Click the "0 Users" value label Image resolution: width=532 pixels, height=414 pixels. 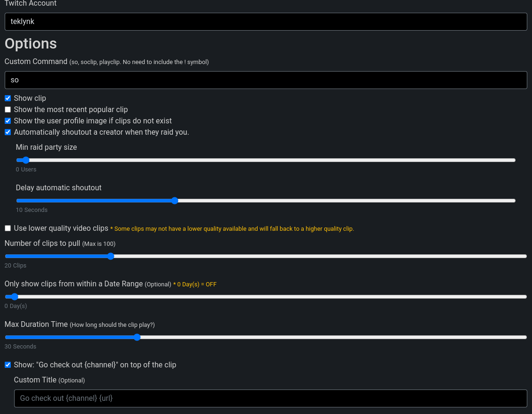(26, 170)
